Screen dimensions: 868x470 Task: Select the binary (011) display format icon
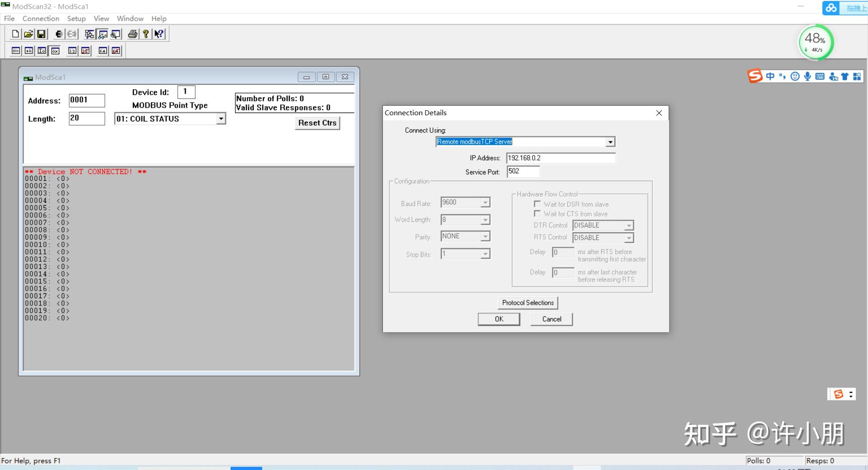[16, 51]
